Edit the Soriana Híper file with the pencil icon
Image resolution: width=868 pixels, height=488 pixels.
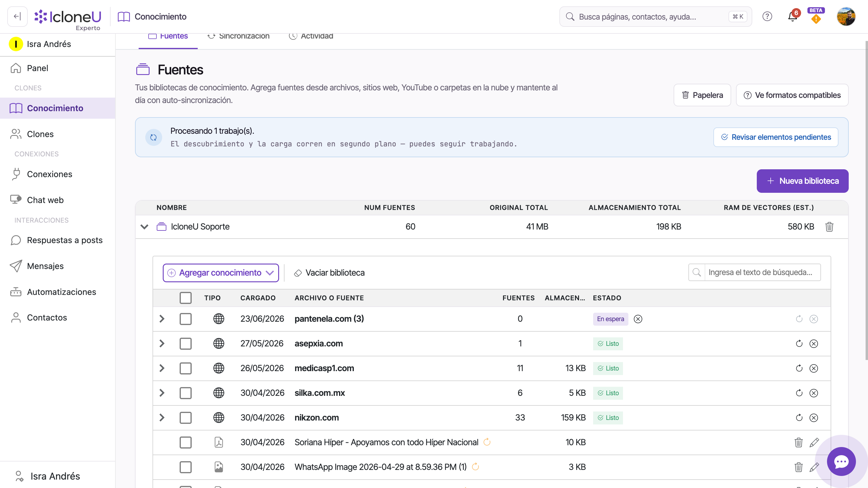click(814, 442)
